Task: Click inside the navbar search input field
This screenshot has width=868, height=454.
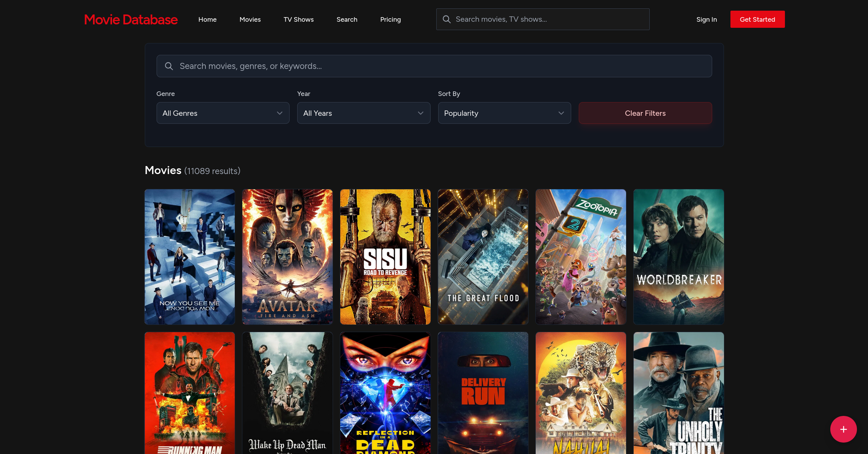Action: [543, 19]
